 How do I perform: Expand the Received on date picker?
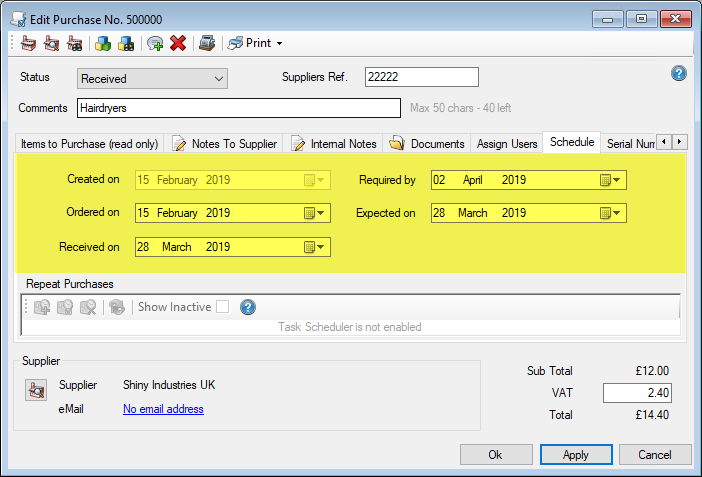click(315, 247)
